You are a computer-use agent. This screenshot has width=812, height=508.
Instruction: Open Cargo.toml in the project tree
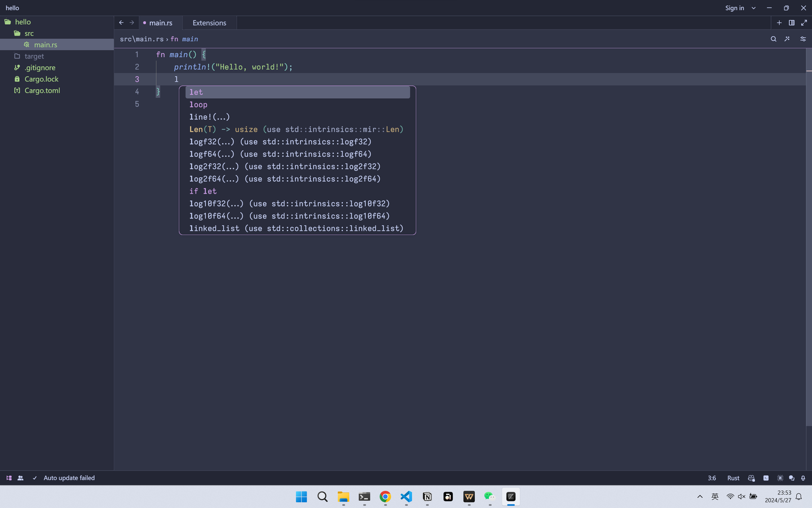pyautogui.click(x=42, y=91)
